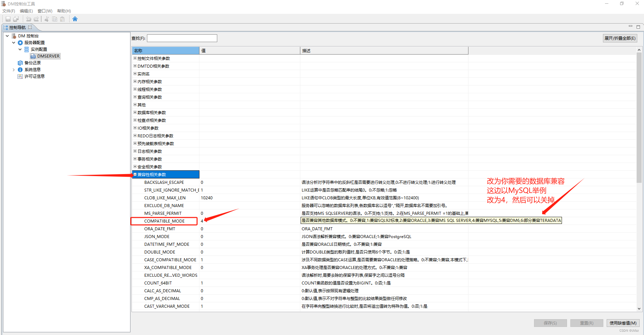Open the 文件(F) menu
The height and width of the screenshot is (335, 644).
(8, 11)
